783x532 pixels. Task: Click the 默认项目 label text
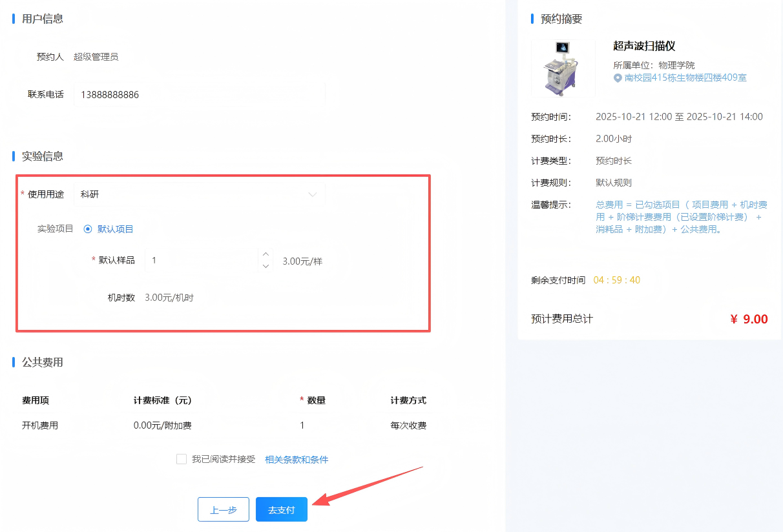[116, 229]
